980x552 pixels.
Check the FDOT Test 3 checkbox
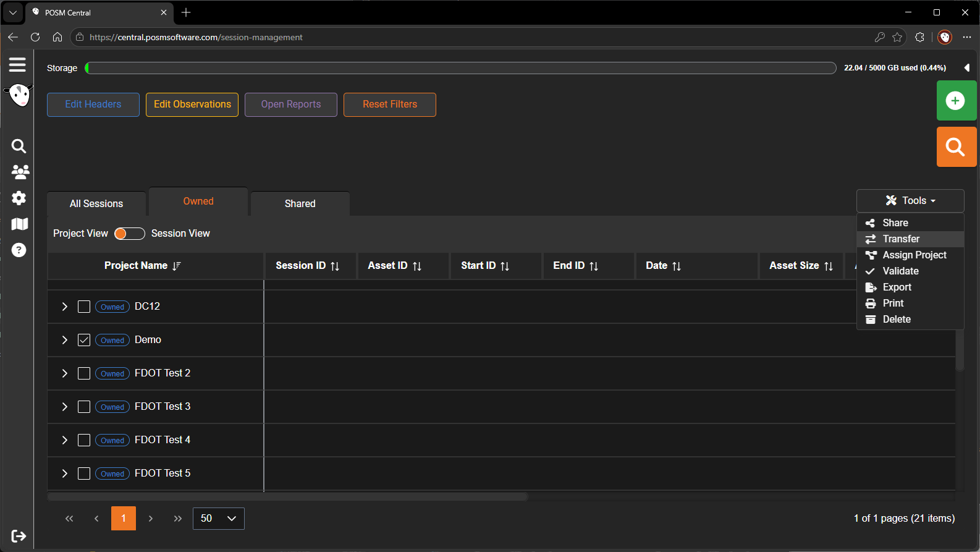click(84, 407)
